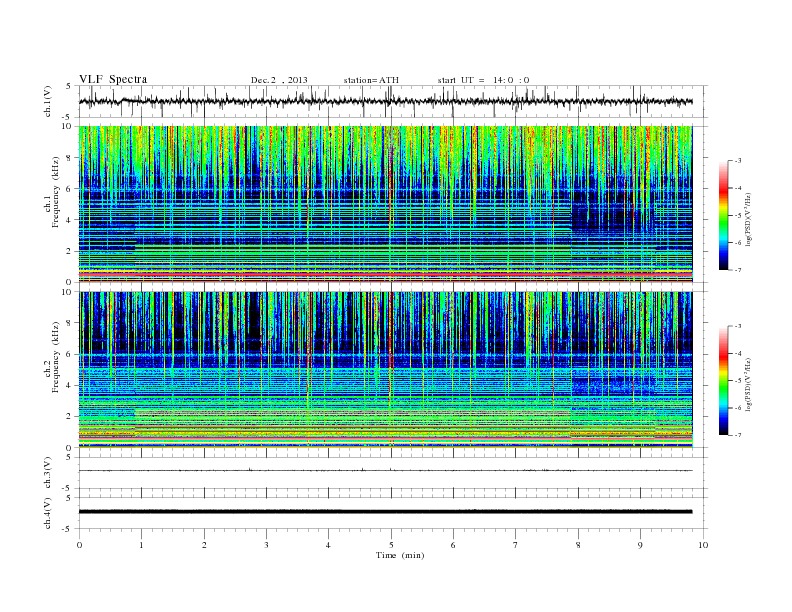Click the time axis tick label "8"
Viewport: 792px width, 612px height.
click(578, 545)
